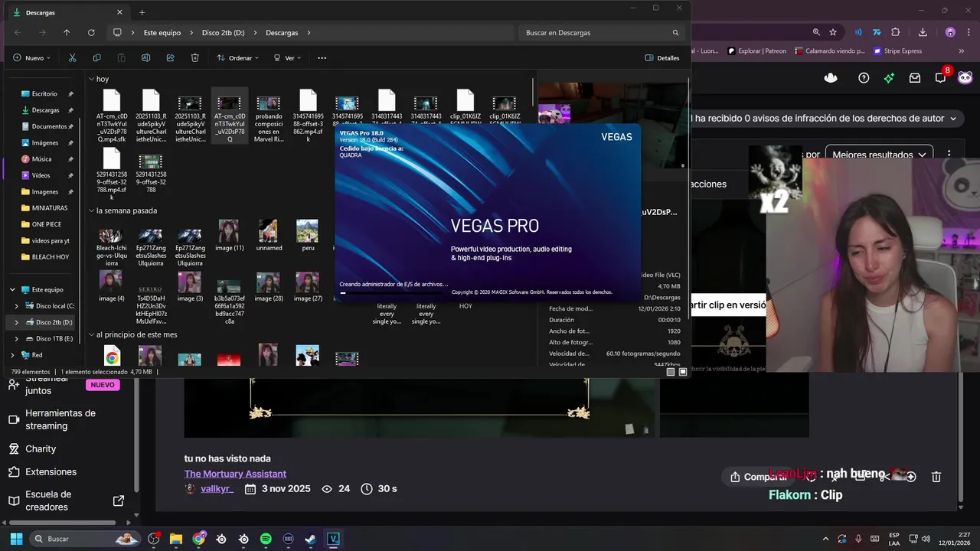The height and width of the screenshot is (551, 980).
Task: Open Chrome downloads icon
Action: (923, 32)
